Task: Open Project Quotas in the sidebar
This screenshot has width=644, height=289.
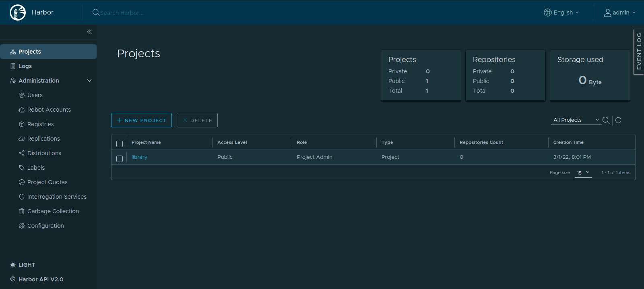Action: tap(48, 182)
